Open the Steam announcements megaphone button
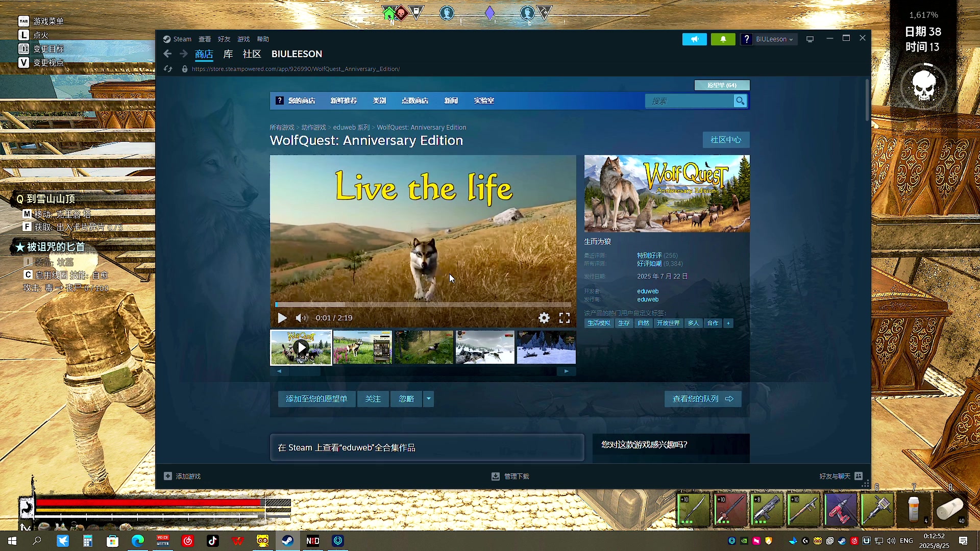The image size is (980, 551). tap(694, 39)
